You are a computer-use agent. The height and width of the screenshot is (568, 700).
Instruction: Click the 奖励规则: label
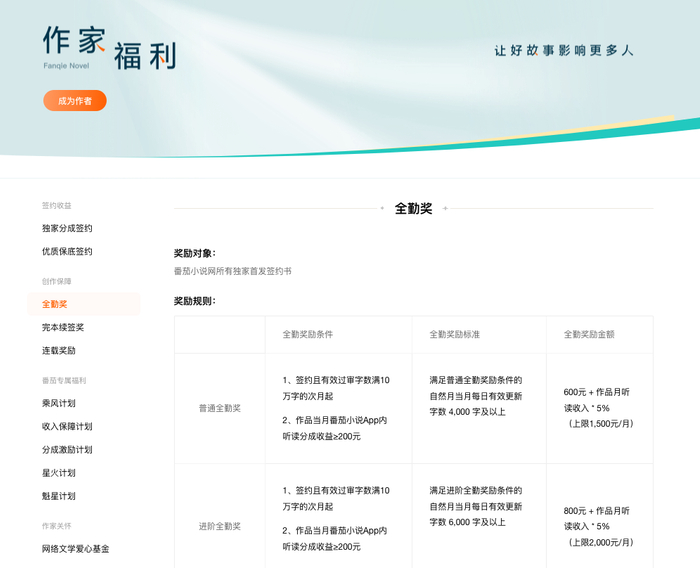point(195,301)
